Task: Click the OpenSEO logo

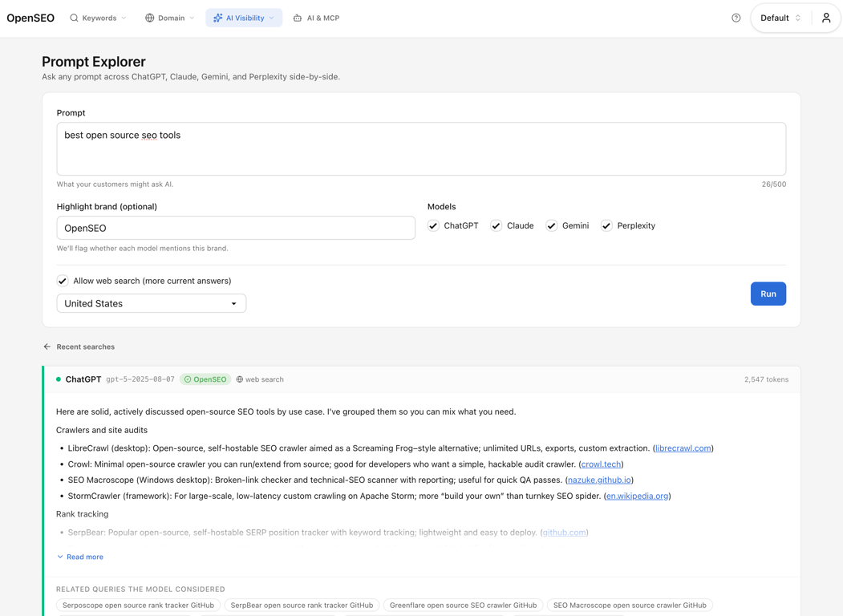Action: (30, 18)
